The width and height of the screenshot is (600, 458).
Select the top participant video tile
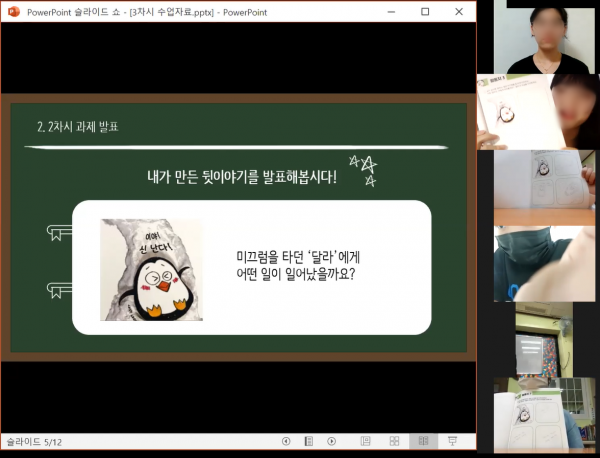pyautogui.click(x=545, y=36)
